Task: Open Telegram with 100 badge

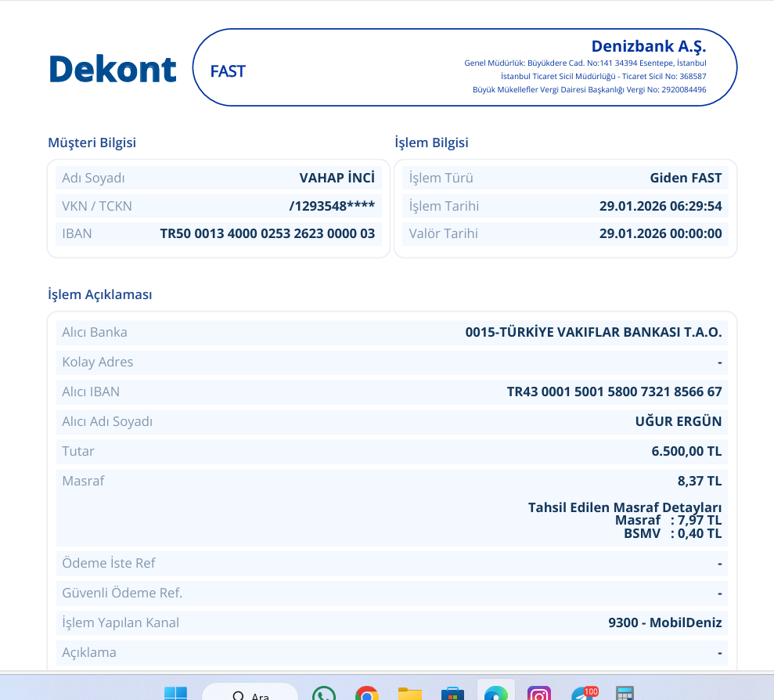Action: (584, 694)
